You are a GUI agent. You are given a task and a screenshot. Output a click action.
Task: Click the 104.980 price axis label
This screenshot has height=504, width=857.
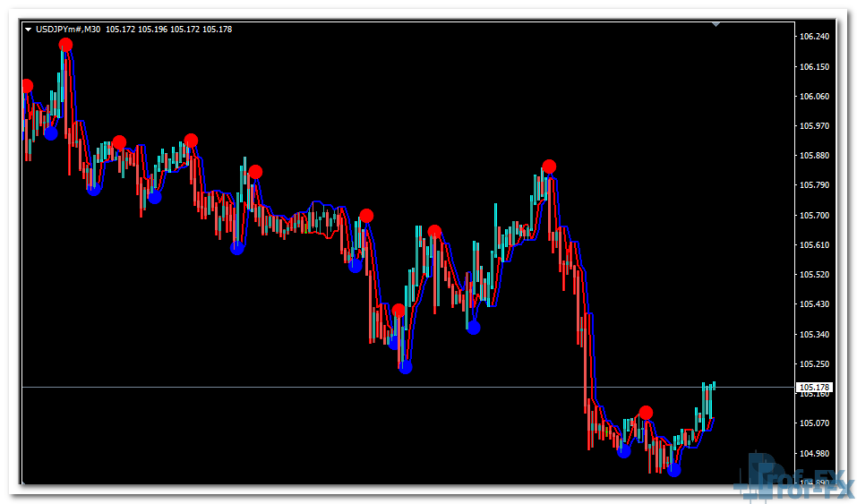point(813,453)
